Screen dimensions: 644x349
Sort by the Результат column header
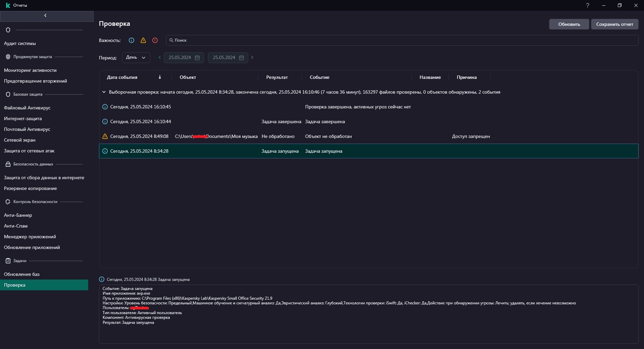(277, 77)
